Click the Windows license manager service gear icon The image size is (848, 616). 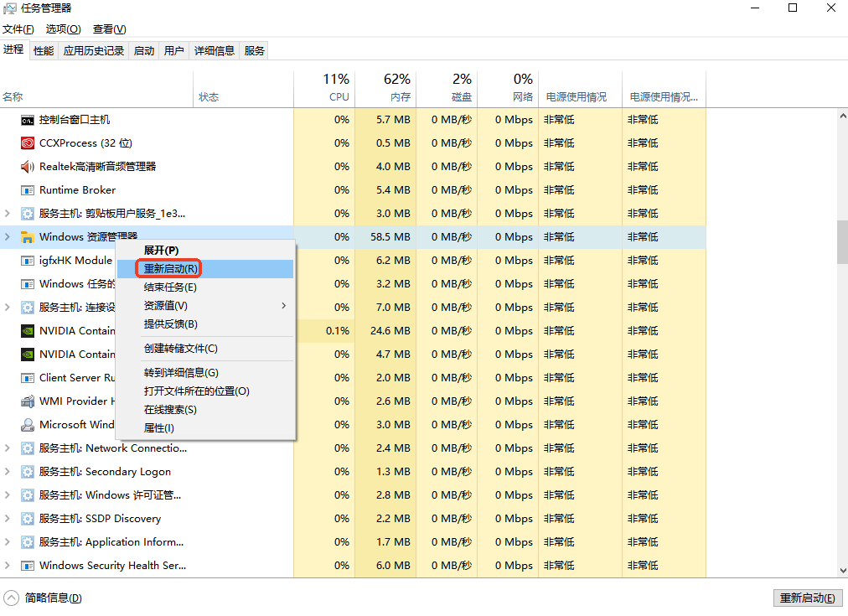[x=27, y=495]
